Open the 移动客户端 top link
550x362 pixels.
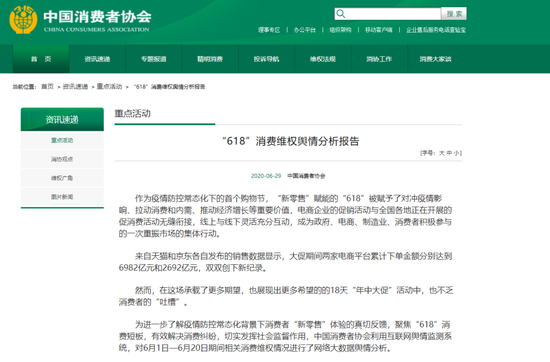click(378, 30)
